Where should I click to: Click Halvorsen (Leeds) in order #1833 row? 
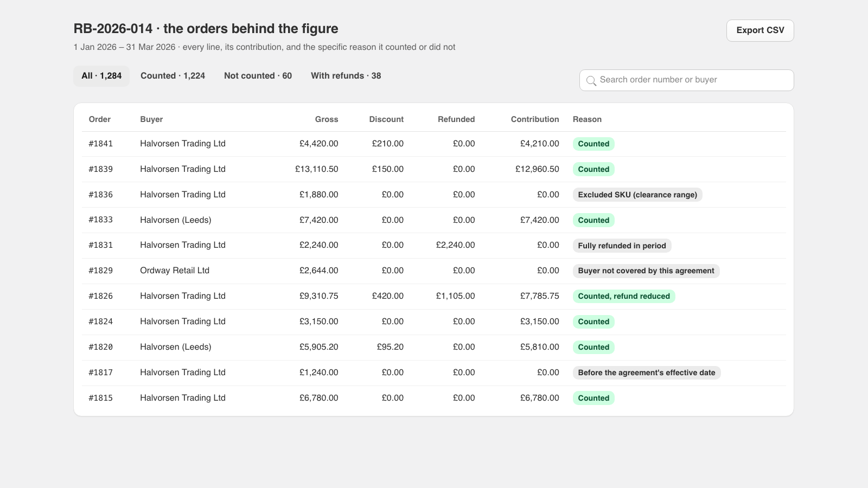pyautogui.click(x=176, y=220)
